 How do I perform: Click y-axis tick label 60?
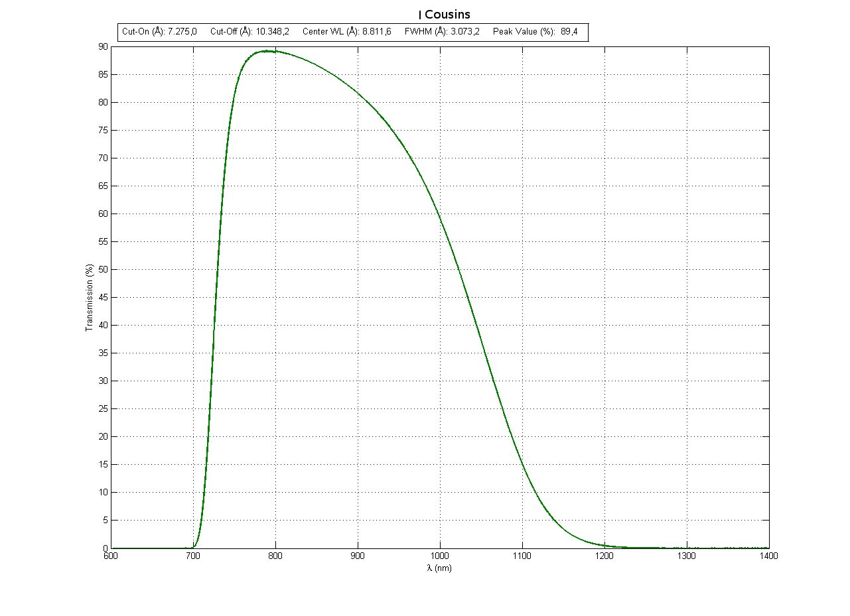(x=103, y=214)
